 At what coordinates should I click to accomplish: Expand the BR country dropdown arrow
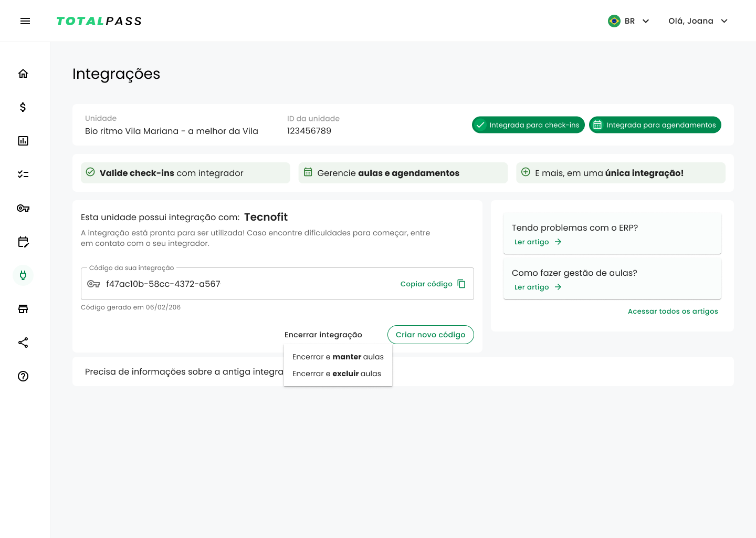(646, 21)
